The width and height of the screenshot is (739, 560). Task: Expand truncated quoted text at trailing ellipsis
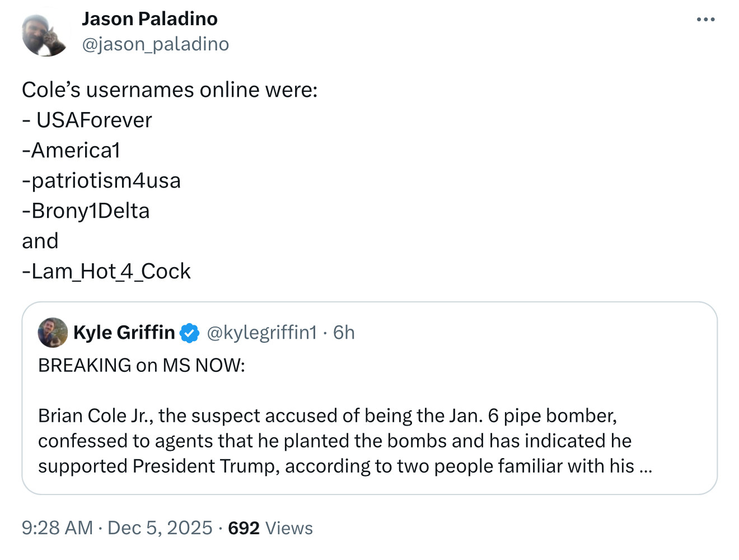point(646,466)
